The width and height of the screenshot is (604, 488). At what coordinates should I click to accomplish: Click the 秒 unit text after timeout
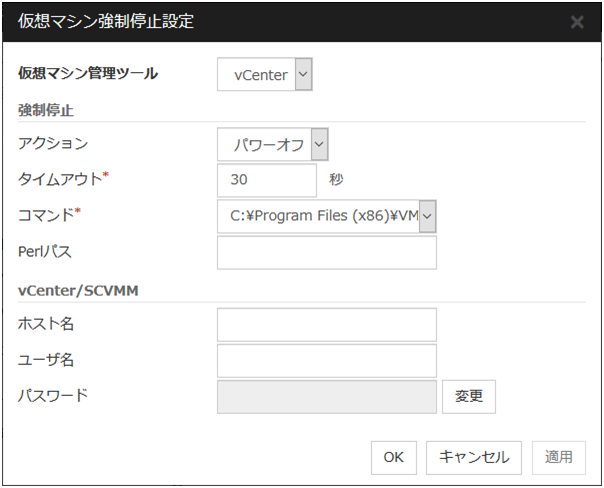(x=335, y=181)
